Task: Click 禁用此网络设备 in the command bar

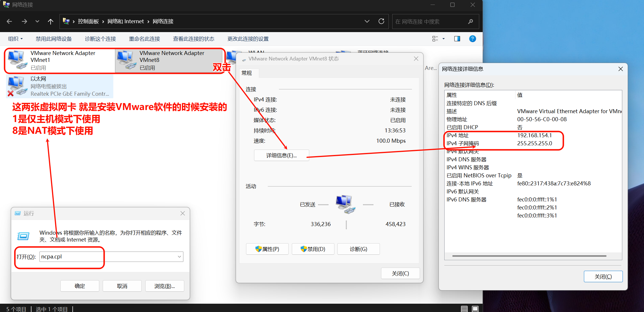Action: click(x=53, y=39)
